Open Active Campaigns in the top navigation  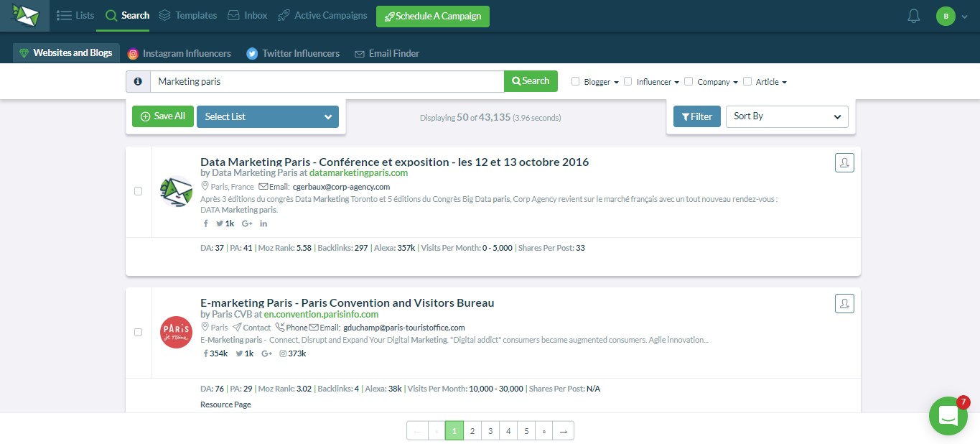point(322,15)
